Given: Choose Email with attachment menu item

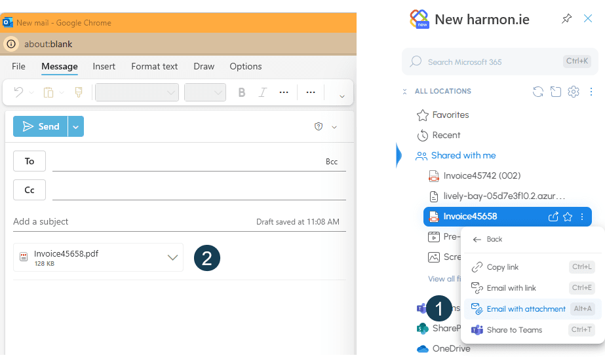Looking at the screenshot, I should pyautogui.click(x=533, y=309).
